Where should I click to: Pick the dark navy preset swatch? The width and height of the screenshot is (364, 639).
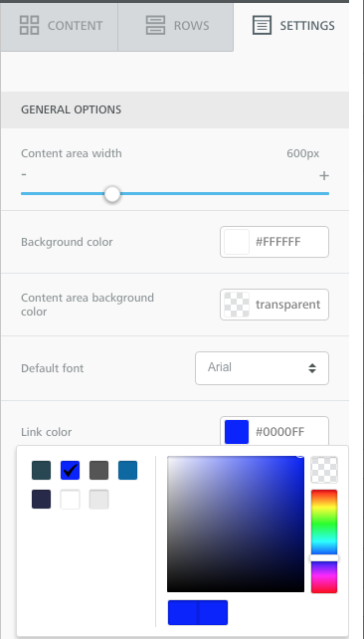click(42, 500)
